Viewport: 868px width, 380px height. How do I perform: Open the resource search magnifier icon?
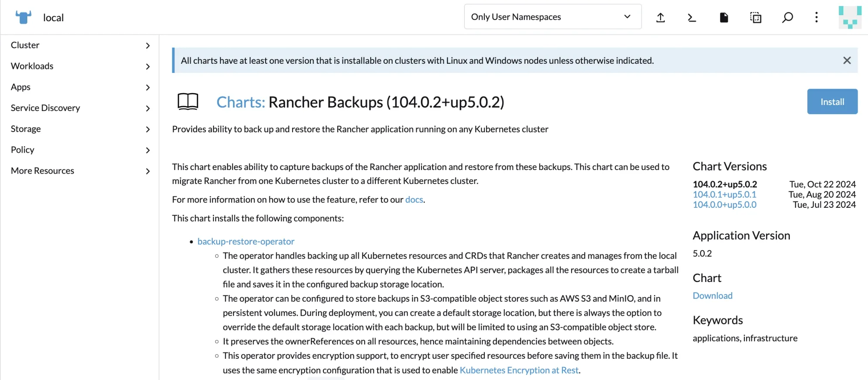[787, 17]
